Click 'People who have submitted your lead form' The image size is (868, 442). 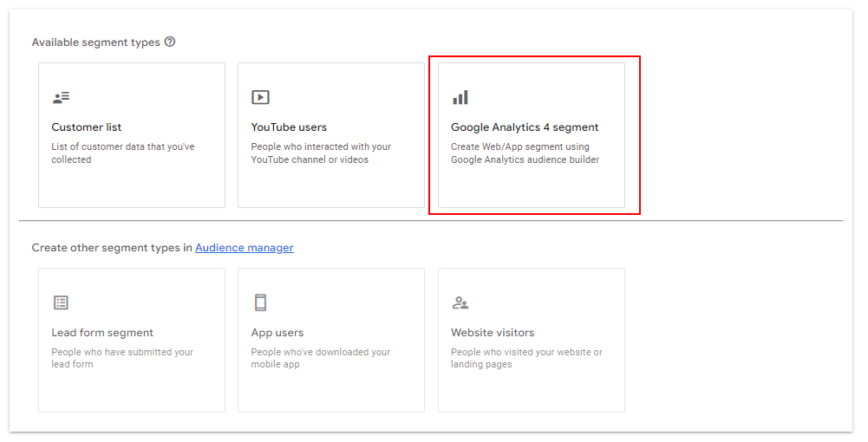122,358
